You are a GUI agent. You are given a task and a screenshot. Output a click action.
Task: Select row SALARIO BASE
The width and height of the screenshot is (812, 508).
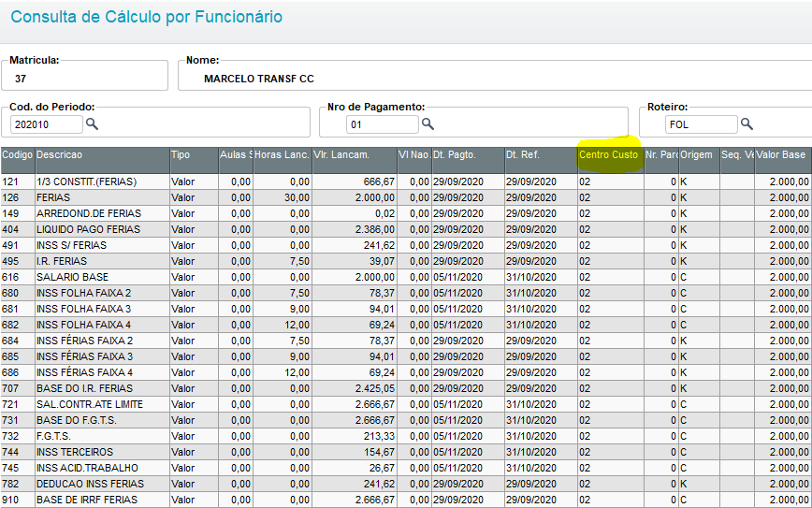click(406, 277)
